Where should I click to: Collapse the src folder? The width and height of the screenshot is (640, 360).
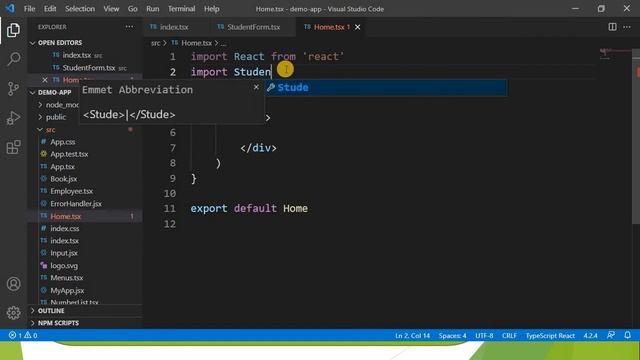(x=85, y=129)
